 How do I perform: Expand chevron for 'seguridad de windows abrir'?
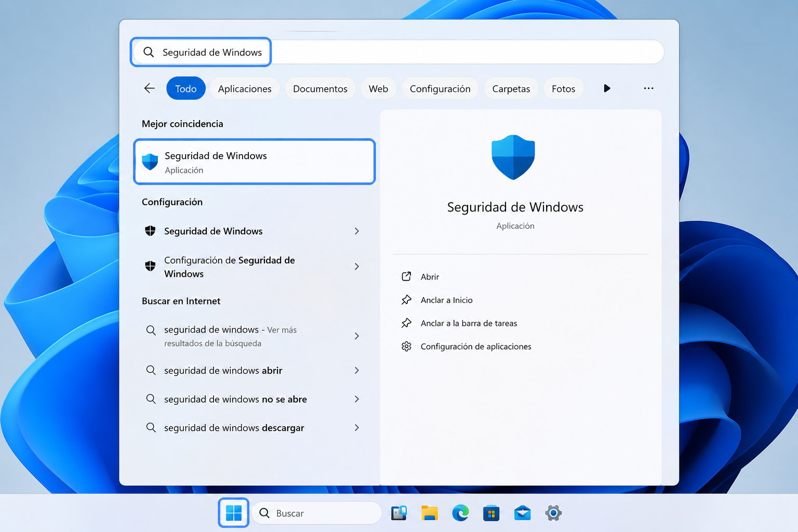click(x=357, y=370)
